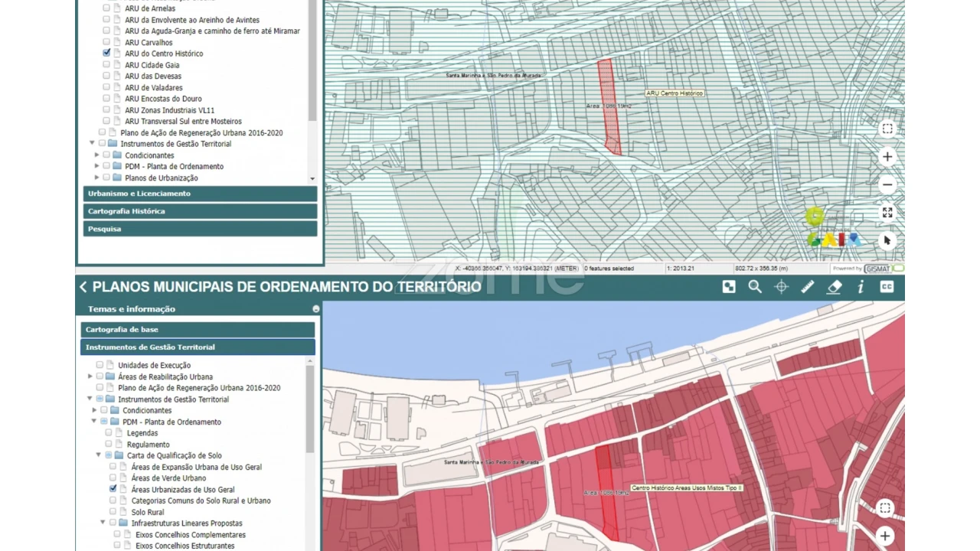
Task: Click the Pesquisa panel header
Action: [x=200, y=229]
